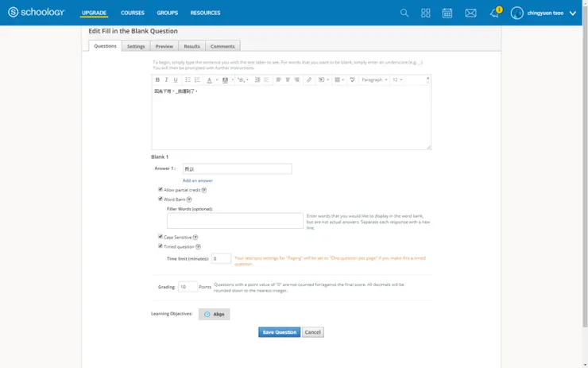Increase indent in editor
Image resolution: width=588 pixels, height=368 pixels.
tap(257, 79)
